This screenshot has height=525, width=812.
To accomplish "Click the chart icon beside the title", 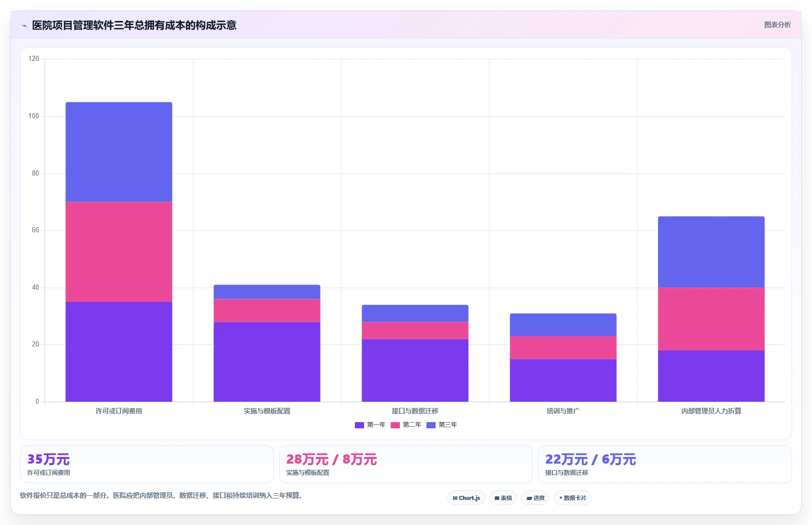I will [24, 26].
